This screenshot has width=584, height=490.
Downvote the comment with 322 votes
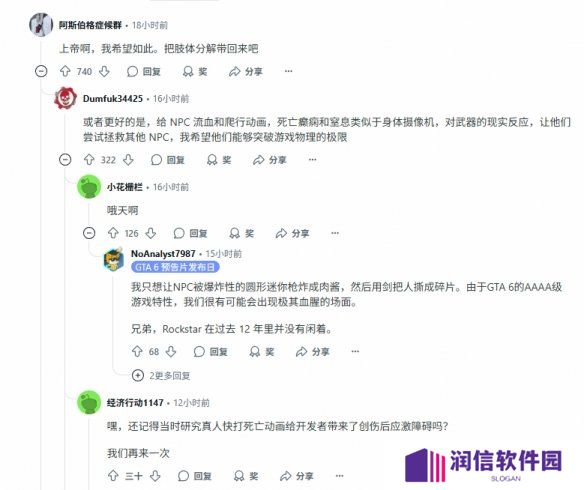[128, 160]
